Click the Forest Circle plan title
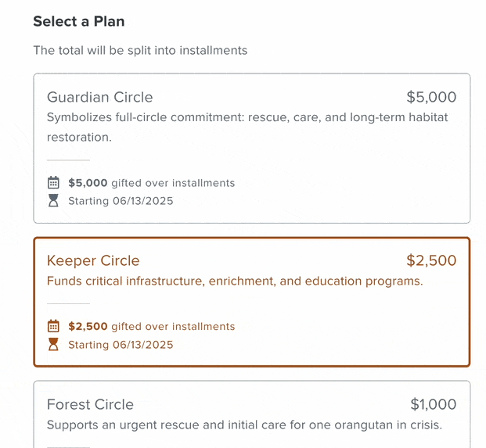Image resolution: width=486 pixels, height=448 pixels. point(90,404)
